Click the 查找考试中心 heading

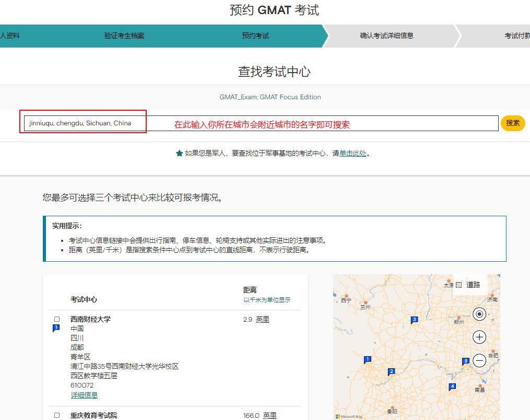click(274, 72)
